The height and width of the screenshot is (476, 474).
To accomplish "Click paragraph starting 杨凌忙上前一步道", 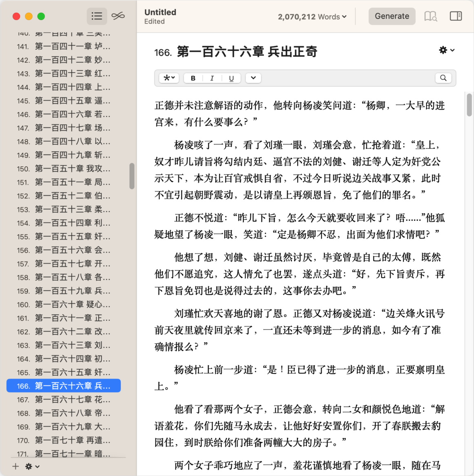I will pyautogui.click(x=299, y=378).
